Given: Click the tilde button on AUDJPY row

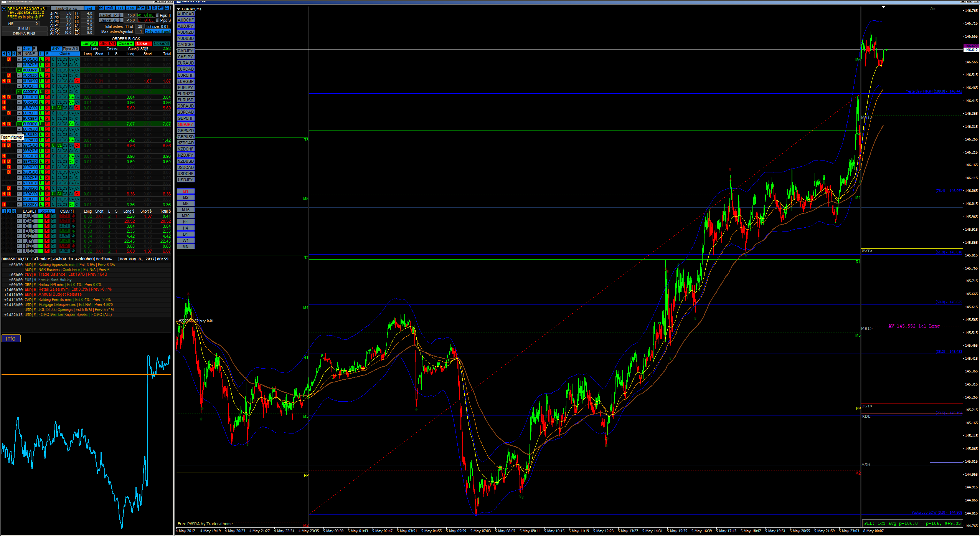Looking at the screenshot, I should [x=19, y=70].
